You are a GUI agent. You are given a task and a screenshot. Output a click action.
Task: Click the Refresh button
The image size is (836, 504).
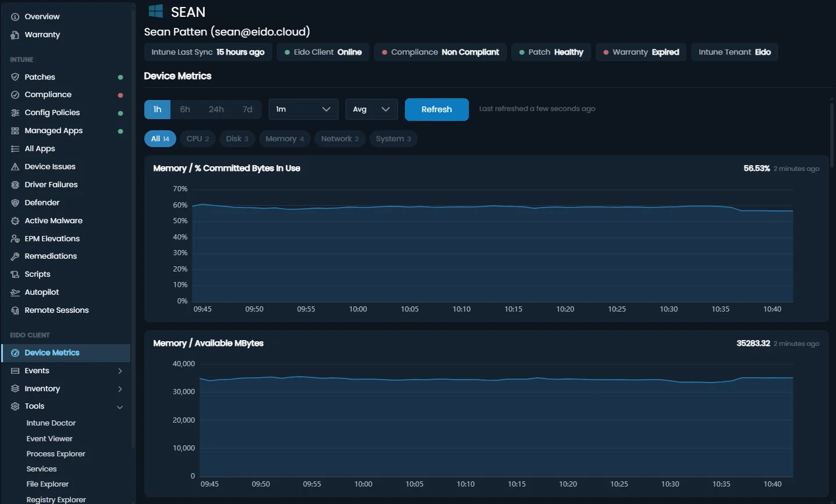[x=437, y=109]
